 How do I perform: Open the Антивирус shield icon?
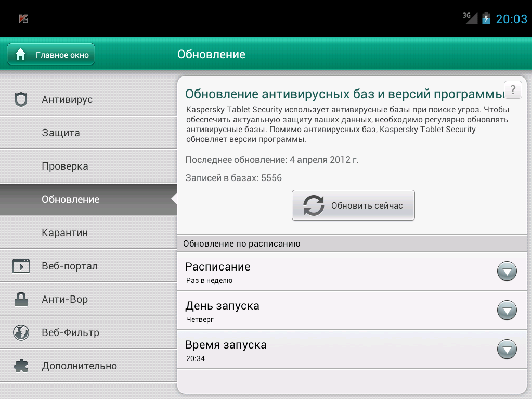point(21,99)
